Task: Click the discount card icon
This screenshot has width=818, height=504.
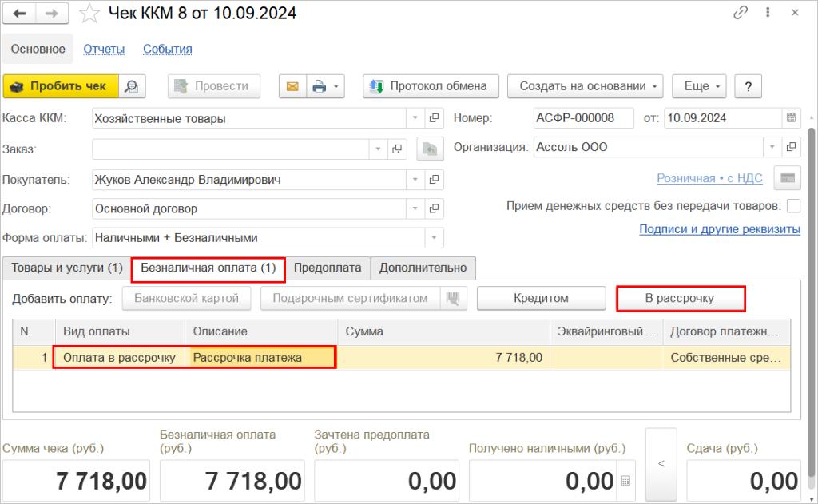Action: [788, 178]
